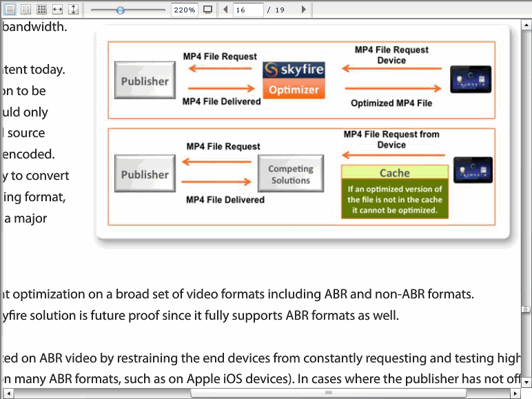Click vertical scrollbar up arrow
Image resolution: width=532 pixels, height=399 pixels.
[526, 25]
